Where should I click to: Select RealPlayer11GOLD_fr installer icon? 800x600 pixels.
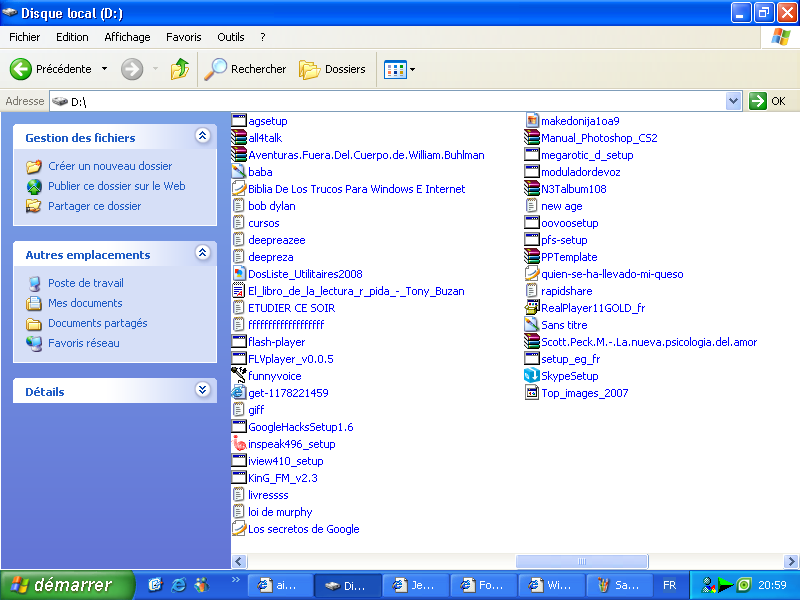[532, 308]
